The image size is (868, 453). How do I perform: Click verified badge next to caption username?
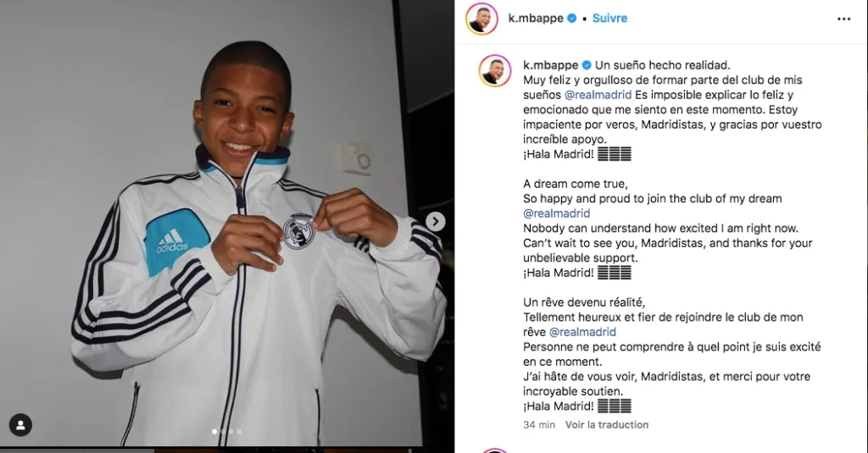(587, 65)
